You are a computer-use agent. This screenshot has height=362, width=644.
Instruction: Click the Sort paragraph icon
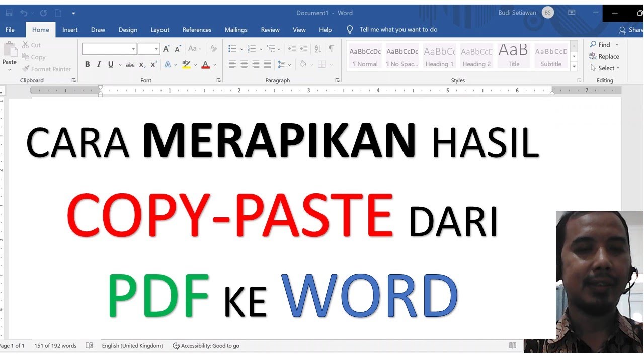pos(318,49)
